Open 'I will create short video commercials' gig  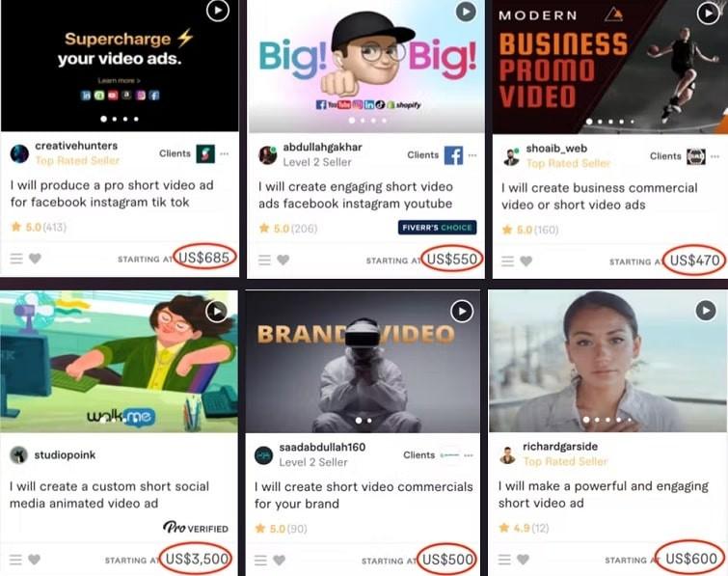pyautogui.click(x=364, y=495)
